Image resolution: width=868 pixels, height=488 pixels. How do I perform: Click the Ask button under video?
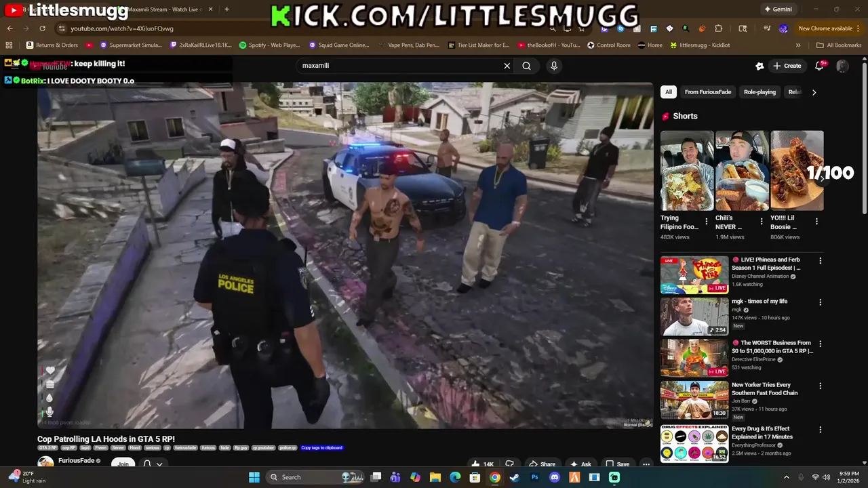580,464
